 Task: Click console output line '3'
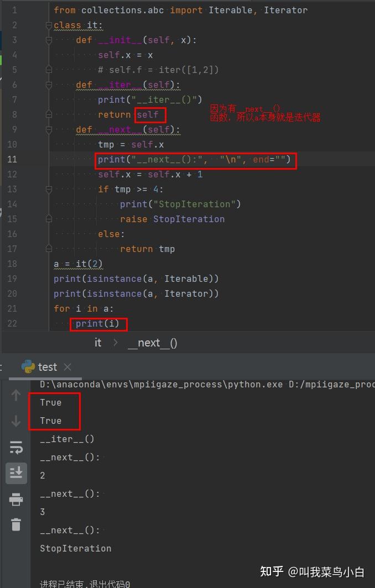pyautogui.click(x=43, y=512)
